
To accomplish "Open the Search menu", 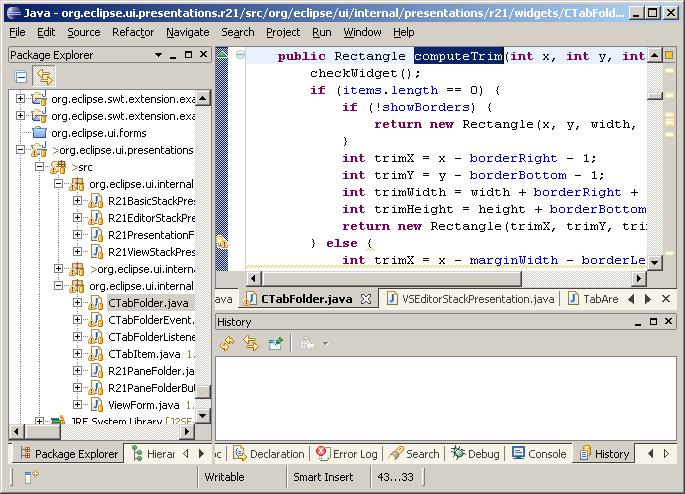I will [238, 32].
